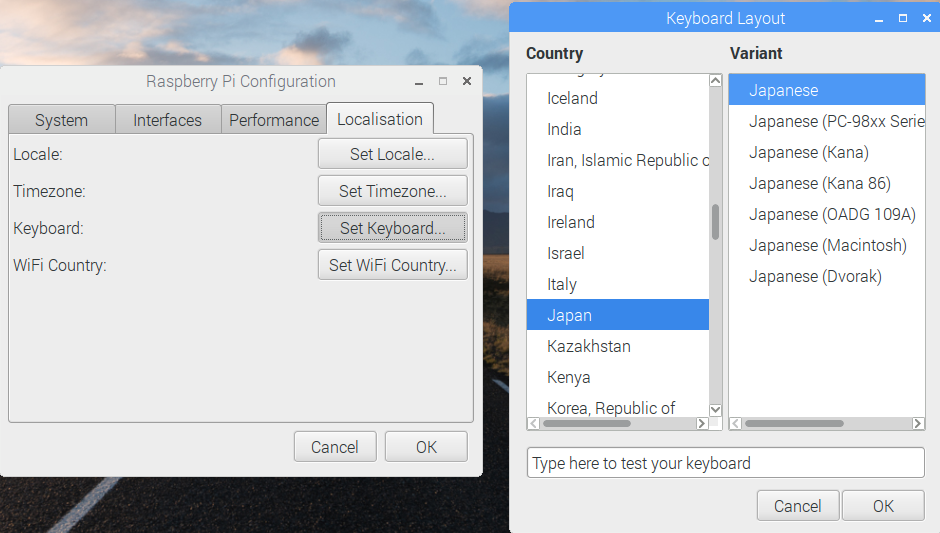Click Variant list scroll left arrow
The image size is (940, 533).
[736, 423]
